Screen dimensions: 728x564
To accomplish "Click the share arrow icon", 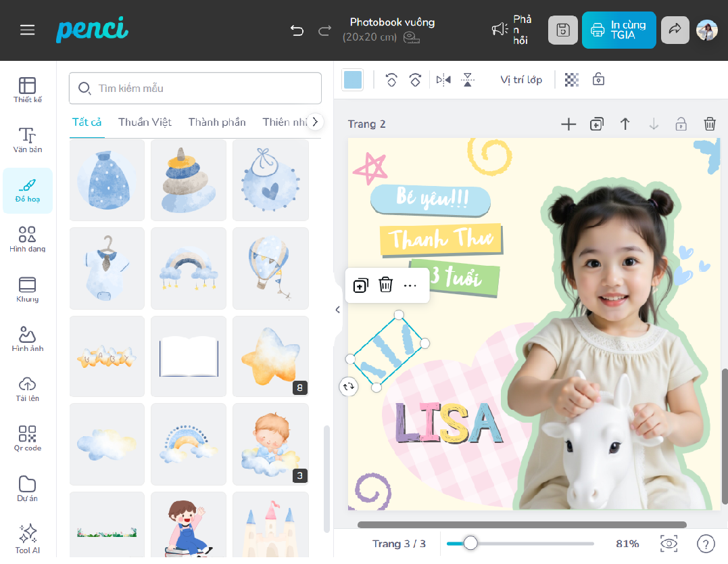I will (x=675, y=30).
